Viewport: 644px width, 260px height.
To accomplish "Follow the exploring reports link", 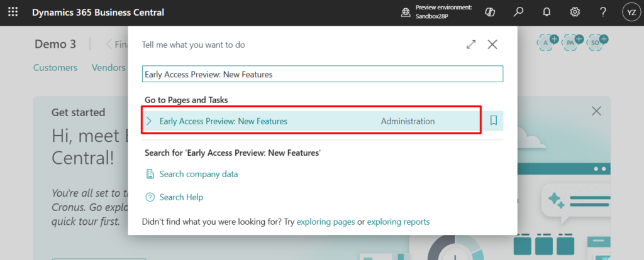I will (x=398, y=222).
